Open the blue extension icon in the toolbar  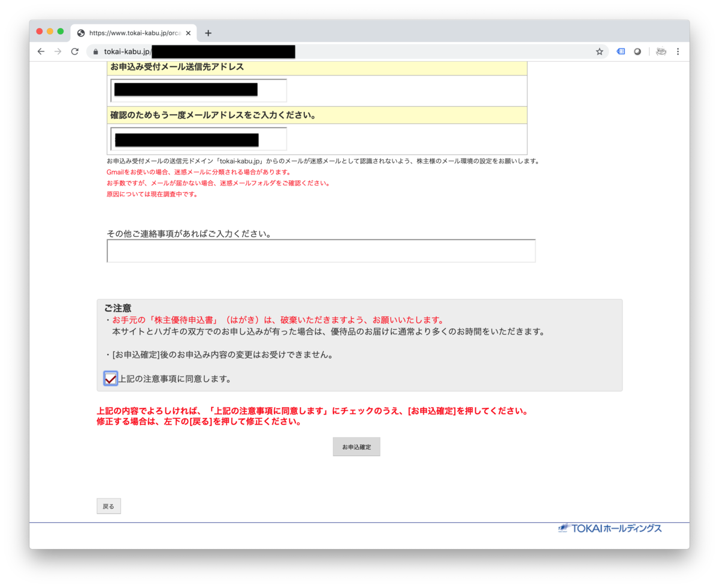click(x=621, y=51)
